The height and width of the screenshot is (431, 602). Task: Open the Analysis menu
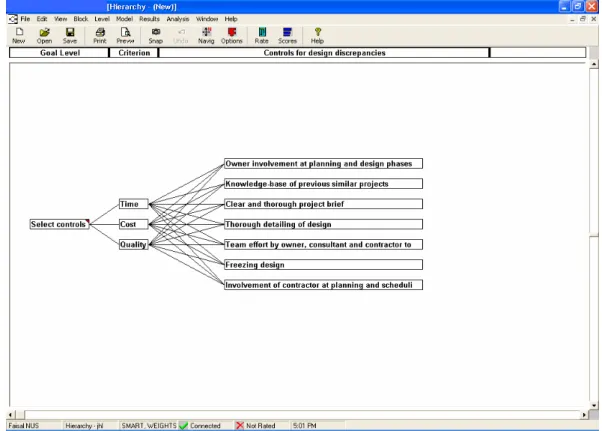tap(178, 19)
